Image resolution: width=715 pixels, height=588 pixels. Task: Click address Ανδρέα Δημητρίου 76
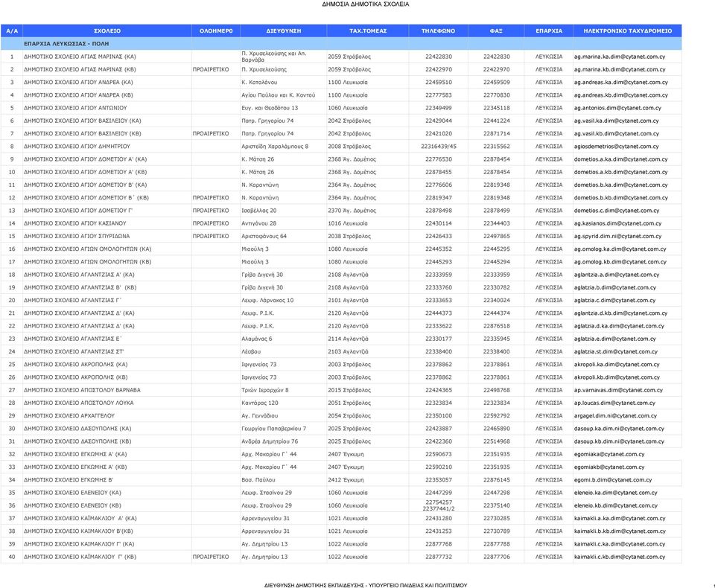pyautogui.click(x=270, y=441)
